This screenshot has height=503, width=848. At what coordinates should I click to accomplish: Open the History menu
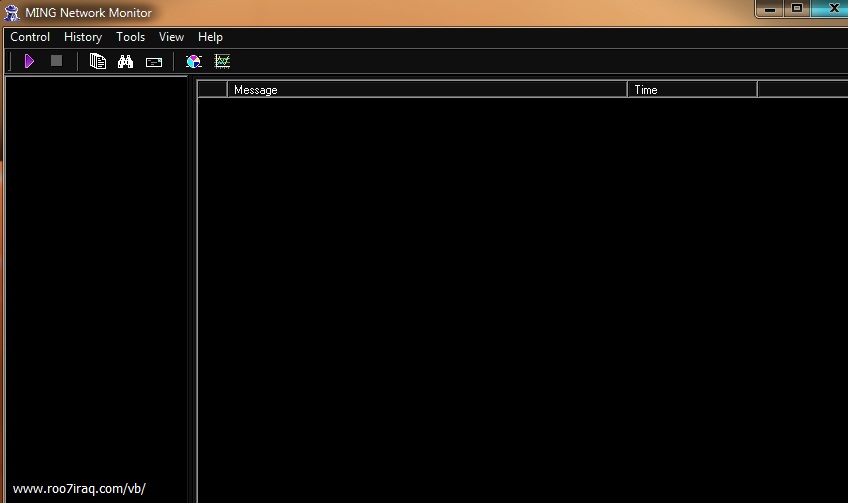83,37
